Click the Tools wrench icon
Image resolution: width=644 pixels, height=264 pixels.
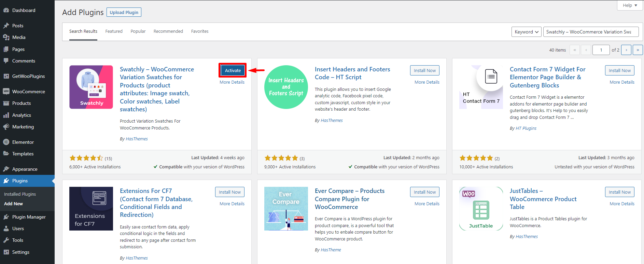(6, 240)
